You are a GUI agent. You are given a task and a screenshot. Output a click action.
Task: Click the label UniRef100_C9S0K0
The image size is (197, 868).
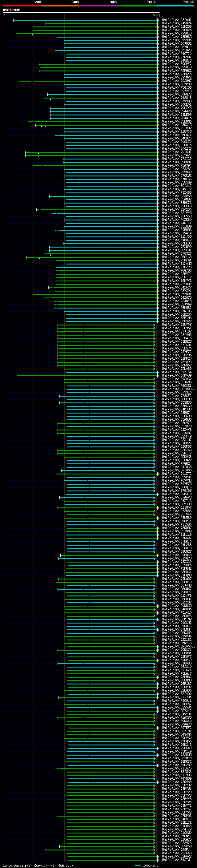coord(176,379)
